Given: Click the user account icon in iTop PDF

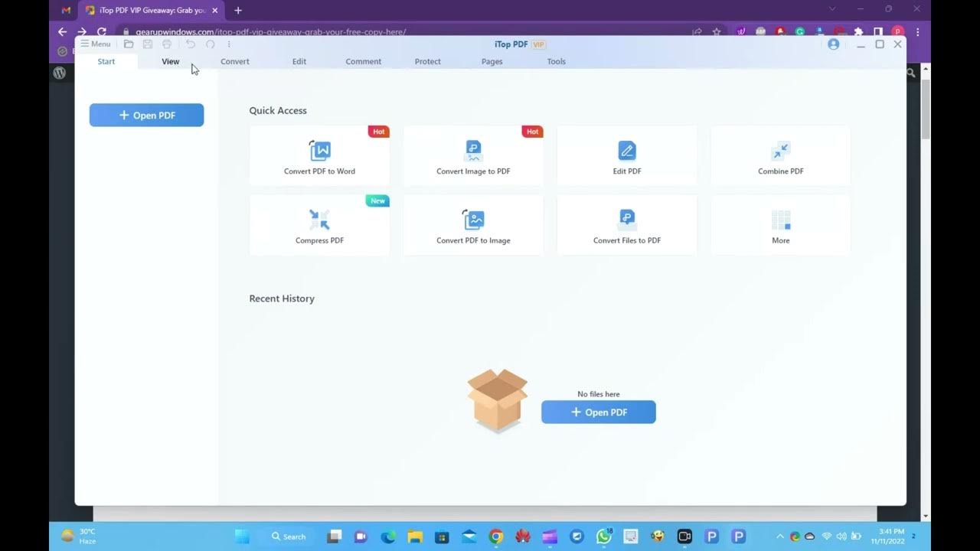Looking at the screenshot, I should [x=834, y=44].
